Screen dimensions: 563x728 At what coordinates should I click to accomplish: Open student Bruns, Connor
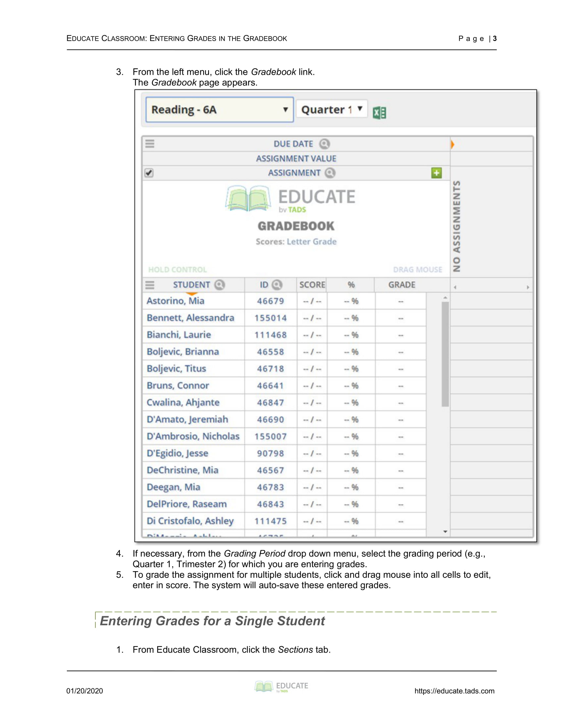tap(178, 385)
